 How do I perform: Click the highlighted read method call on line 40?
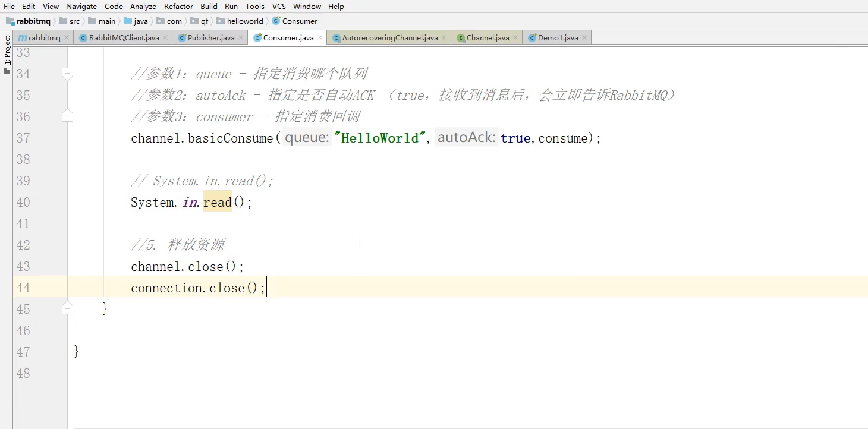(x=217, y=203)
